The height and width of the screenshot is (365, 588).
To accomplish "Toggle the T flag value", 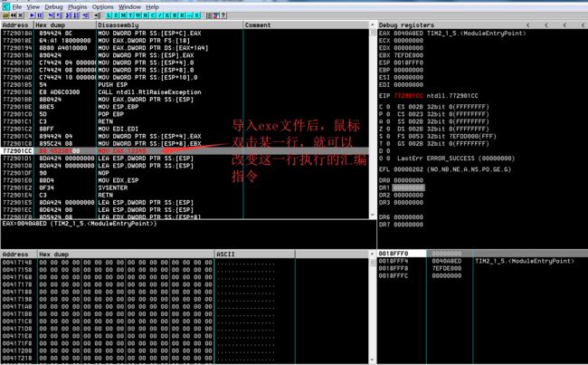I will [x=388, y=143].
